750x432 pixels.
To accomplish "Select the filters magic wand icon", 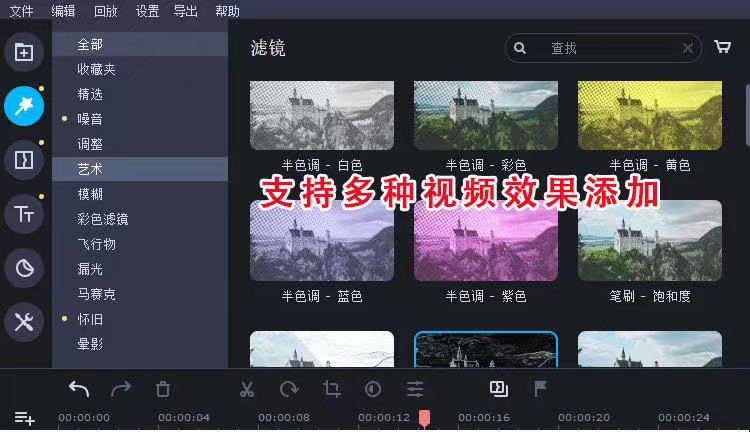I will pyautogui.click(x=24, y=105).
